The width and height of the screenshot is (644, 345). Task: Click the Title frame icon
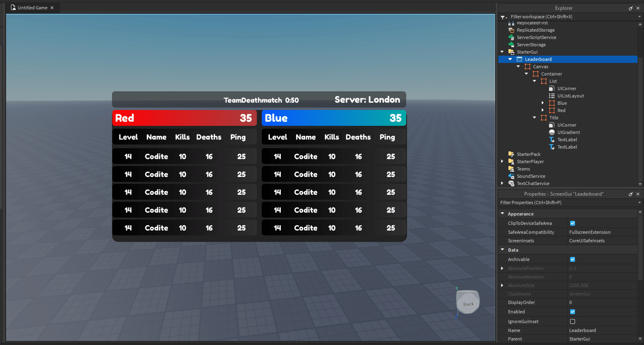coord(544,118)
